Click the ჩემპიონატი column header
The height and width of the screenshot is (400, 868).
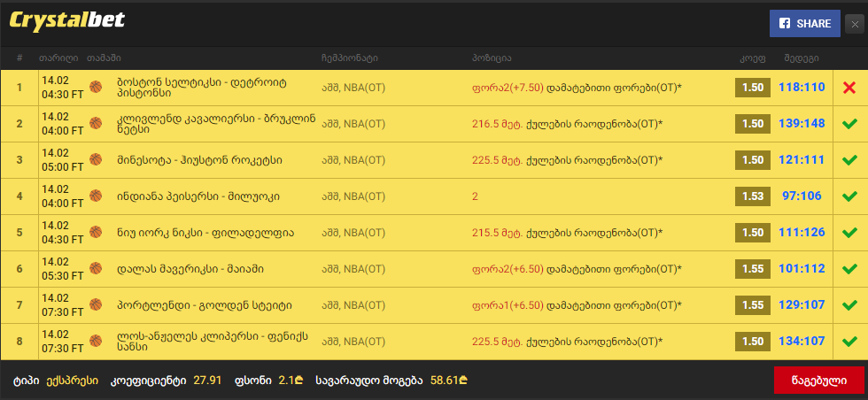(x=350, y=58)
